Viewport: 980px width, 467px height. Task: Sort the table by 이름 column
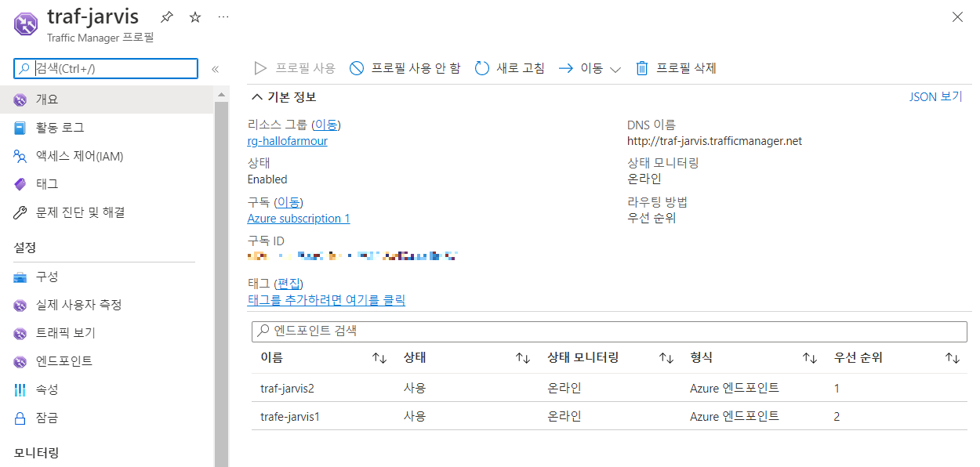pos(324,358)
